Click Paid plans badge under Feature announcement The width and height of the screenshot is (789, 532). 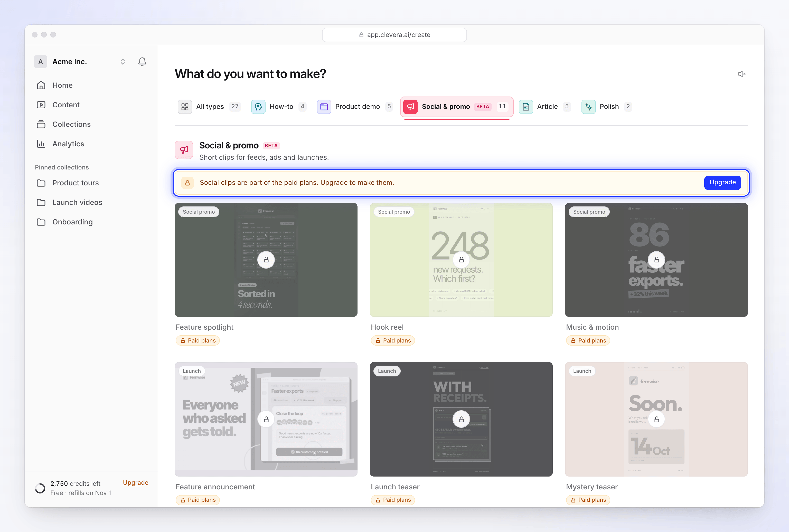[198, 500]
